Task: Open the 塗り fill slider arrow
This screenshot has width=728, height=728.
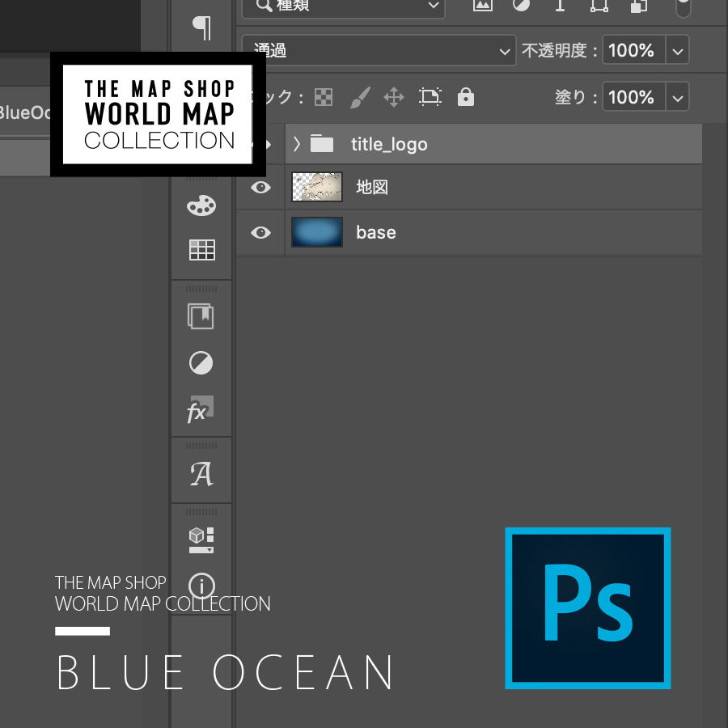Action: [677, 97]
